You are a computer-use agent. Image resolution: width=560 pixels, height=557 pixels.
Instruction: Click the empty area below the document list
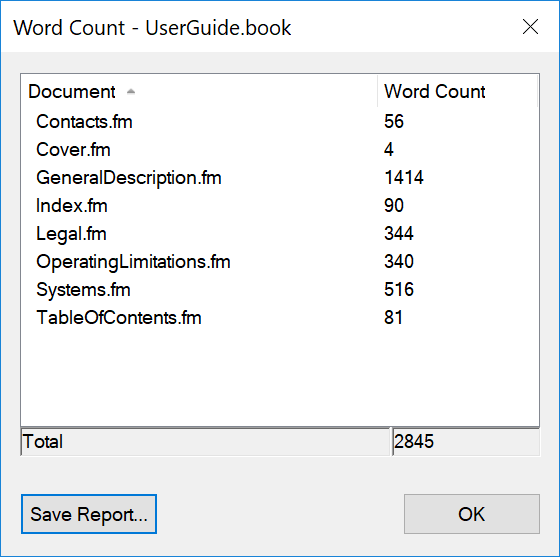point(280,377)
